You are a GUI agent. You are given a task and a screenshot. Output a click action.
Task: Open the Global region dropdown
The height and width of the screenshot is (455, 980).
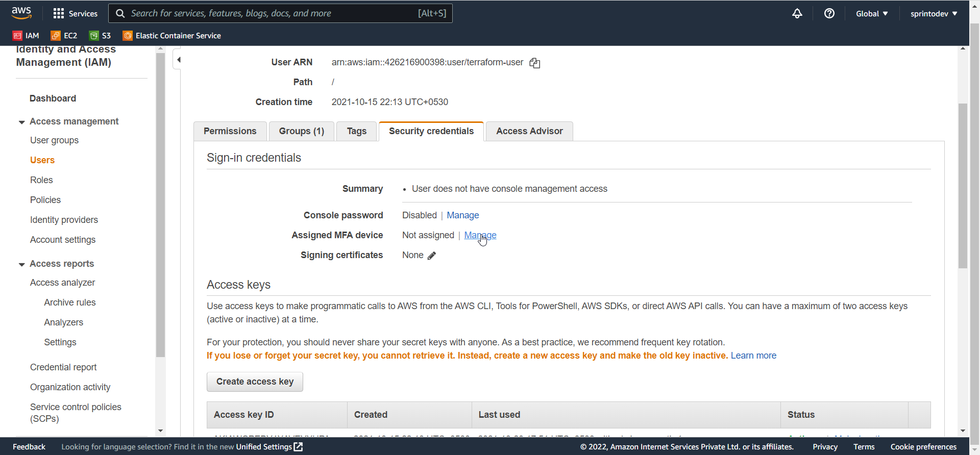872,14
